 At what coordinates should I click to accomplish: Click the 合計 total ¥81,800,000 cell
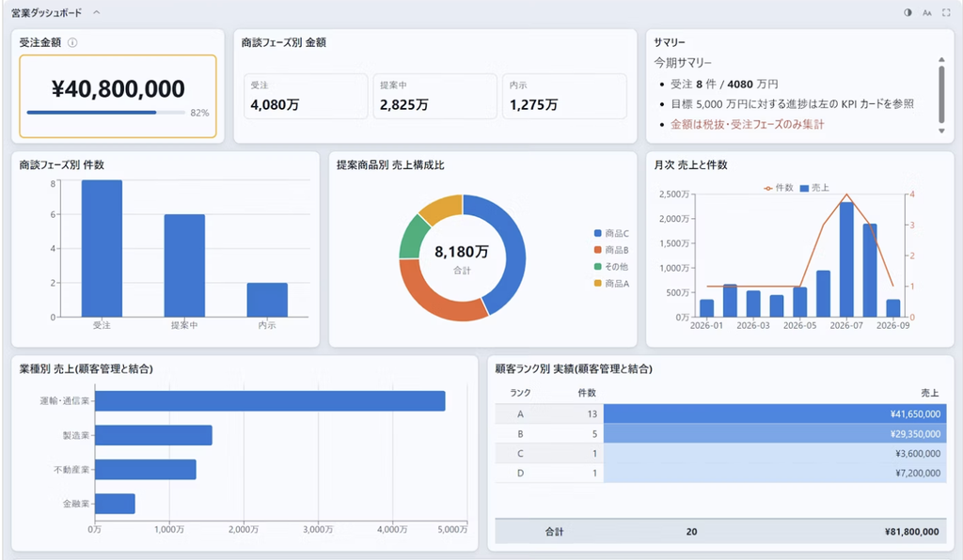pyautogui.click(x=911, y=532)
